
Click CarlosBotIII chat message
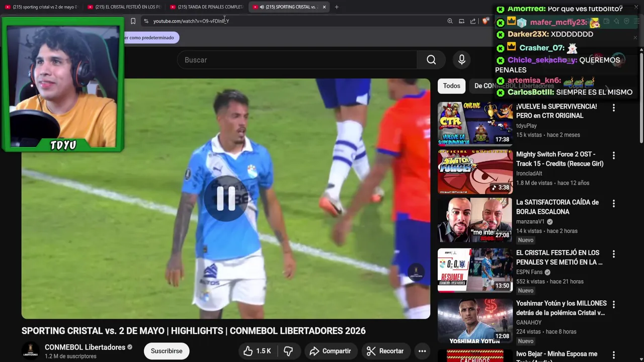(x=565, y=93)
